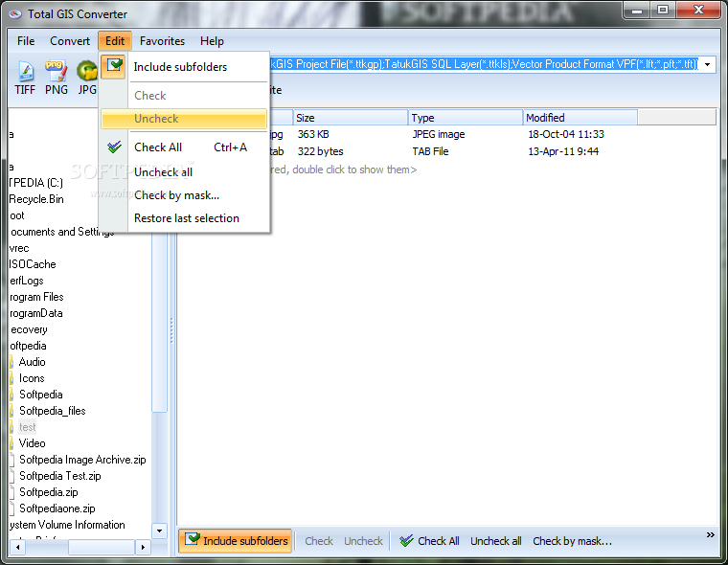Convert to PNG using toolbar icon
The width and height of the screenshot is (728, 565).
pos(56,78)
